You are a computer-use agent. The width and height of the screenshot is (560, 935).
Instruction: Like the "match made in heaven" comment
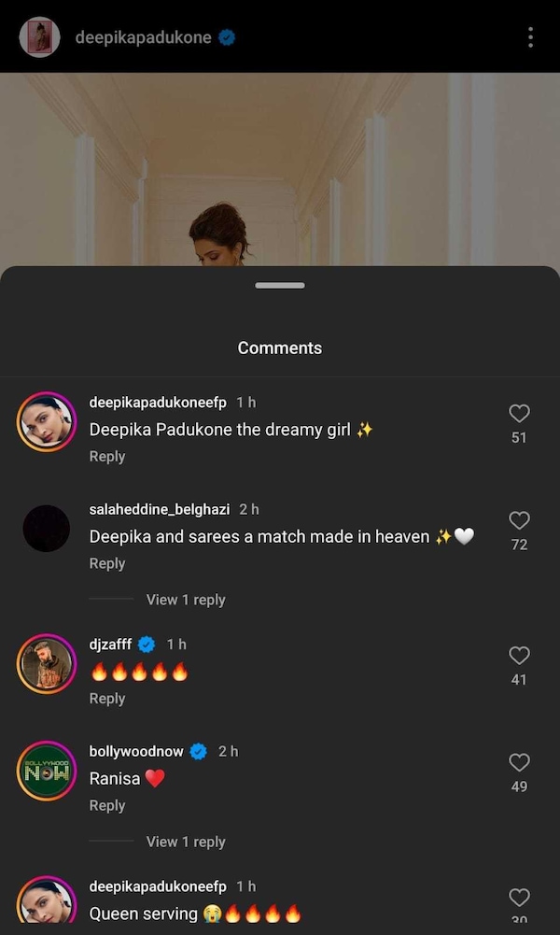pyautogui.click(x=519, y=521)
